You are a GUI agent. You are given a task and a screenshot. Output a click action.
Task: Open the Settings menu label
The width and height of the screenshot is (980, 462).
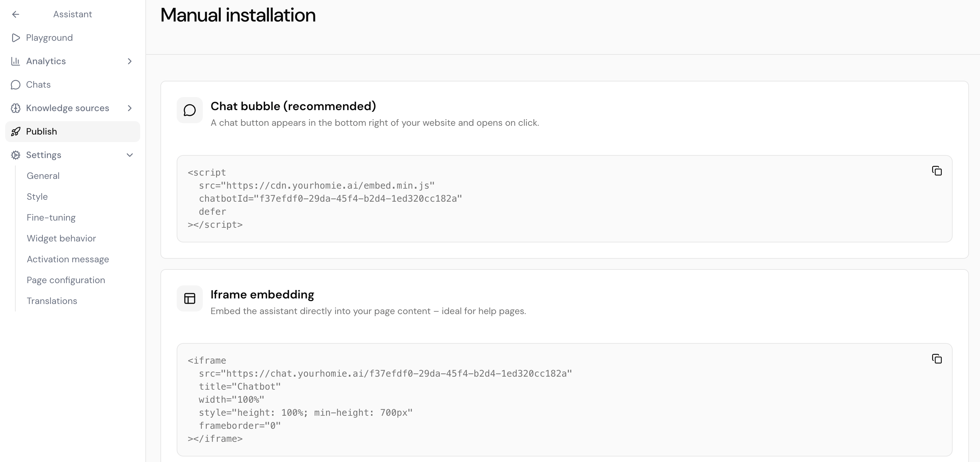44,155
